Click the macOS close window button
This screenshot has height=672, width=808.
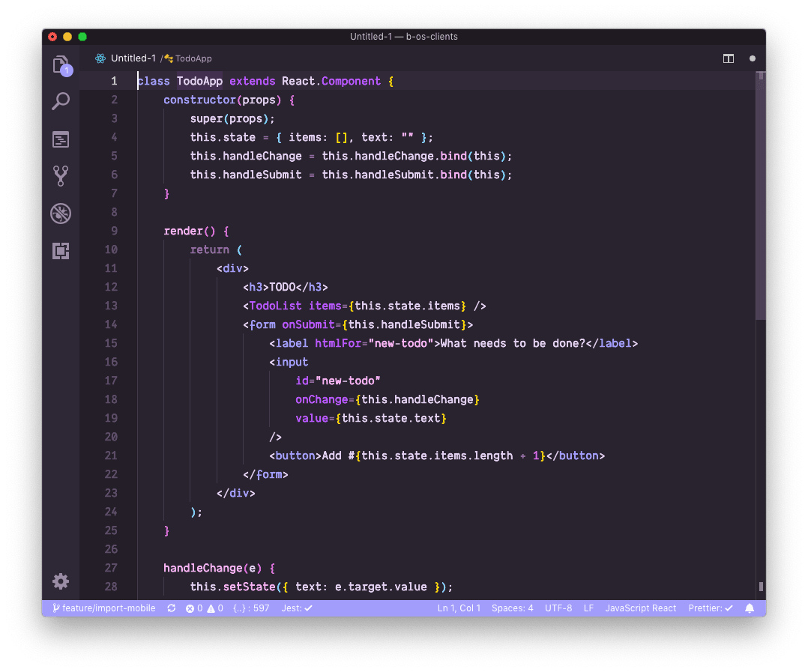52,37
